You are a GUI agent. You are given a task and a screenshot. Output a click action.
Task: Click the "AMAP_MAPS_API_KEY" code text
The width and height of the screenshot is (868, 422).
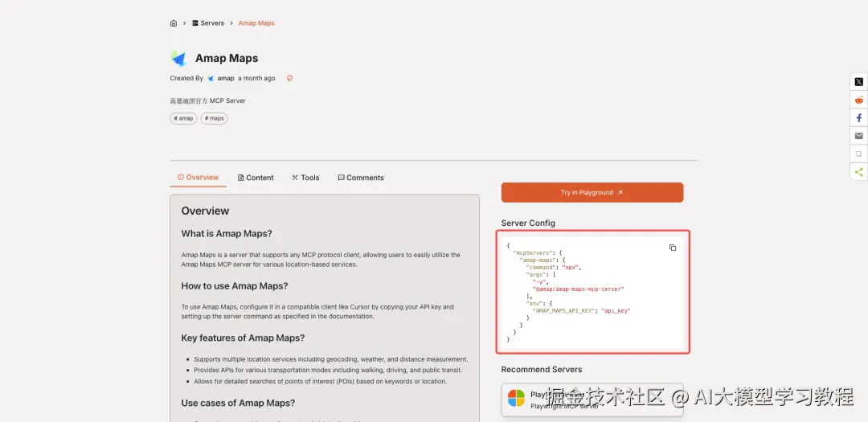[564, 311]
